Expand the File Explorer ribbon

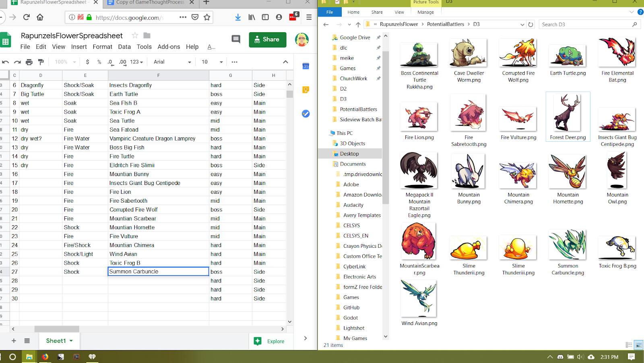632,12
